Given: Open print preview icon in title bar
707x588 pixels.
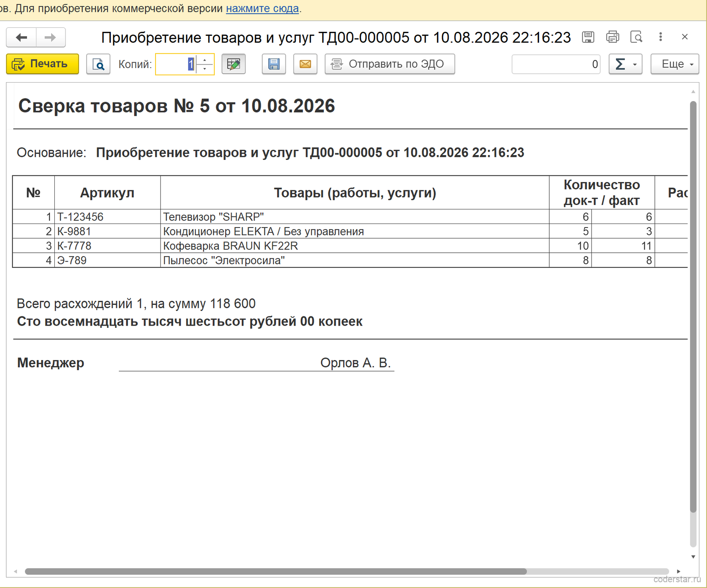Looking at the screenshot, I should tap(636, 37).
